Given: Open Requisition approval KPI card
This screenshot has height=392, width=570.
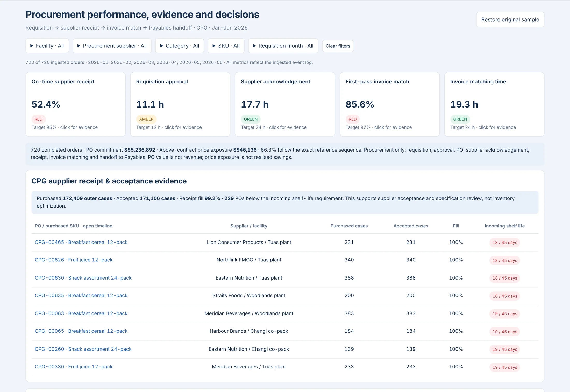Looking at the screenshot, I should coord(180,104).
